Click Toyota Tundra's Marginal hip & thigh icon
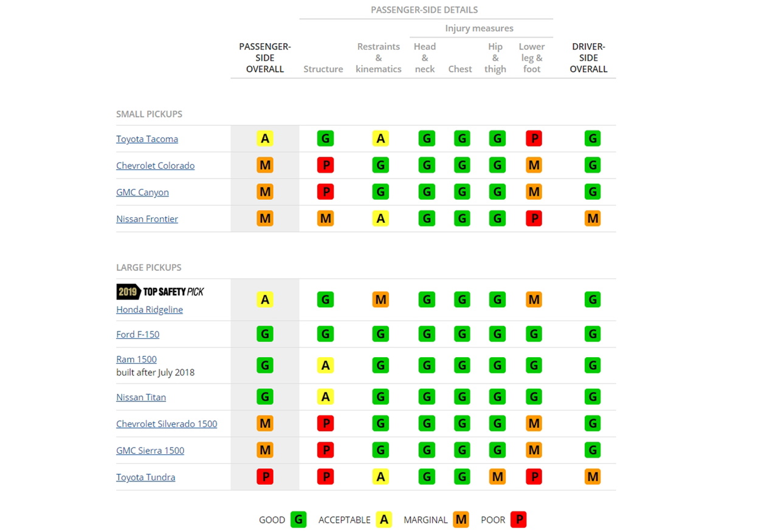The width and height of the screenshot is (778, 532). (x=497, y=477)
